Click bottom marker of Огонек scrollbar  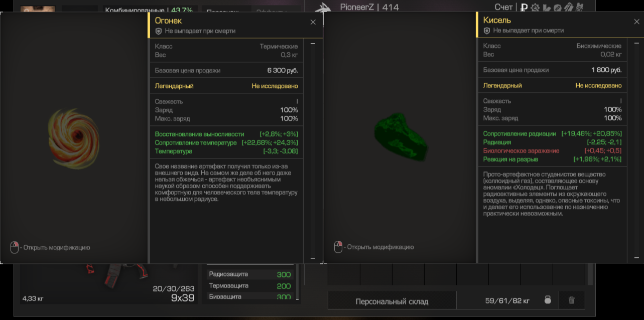[x=313, y=258]
